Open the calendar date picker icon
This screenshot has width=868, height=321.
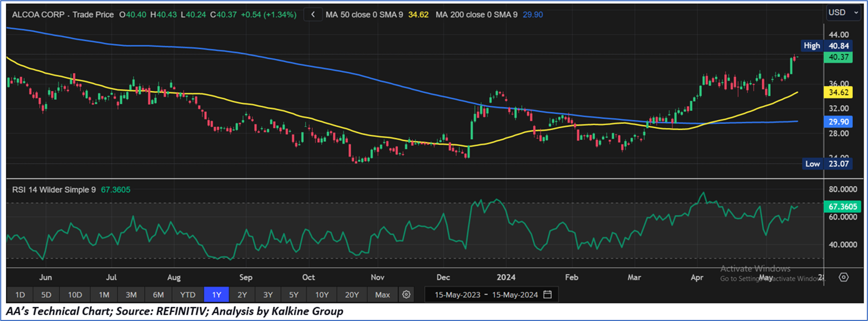(x=548, y=295)
